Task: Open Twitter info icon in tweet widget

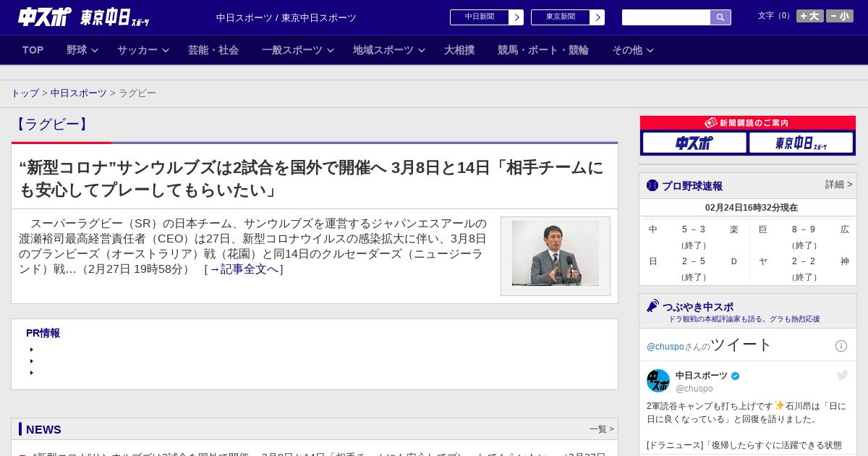Action: [841, 346]
